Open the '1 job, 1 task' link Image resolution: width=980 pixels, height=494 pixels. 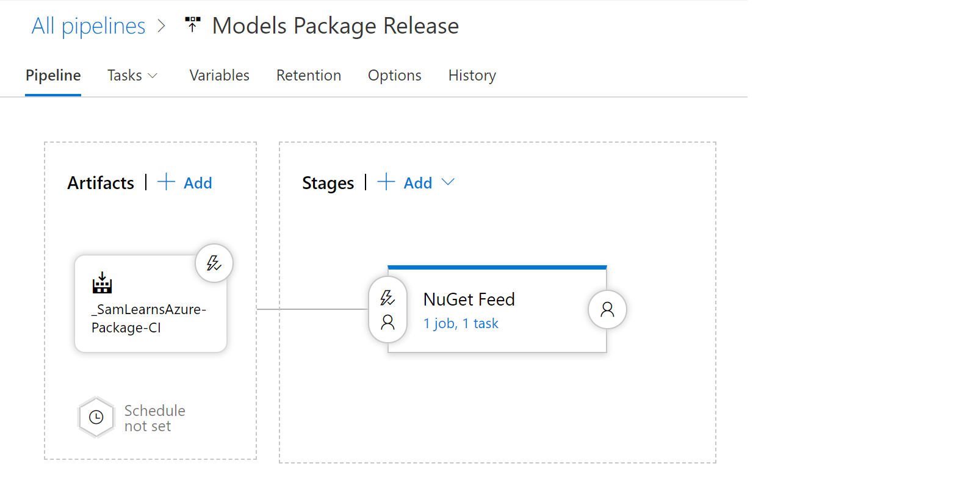click(x=461, y=324)
